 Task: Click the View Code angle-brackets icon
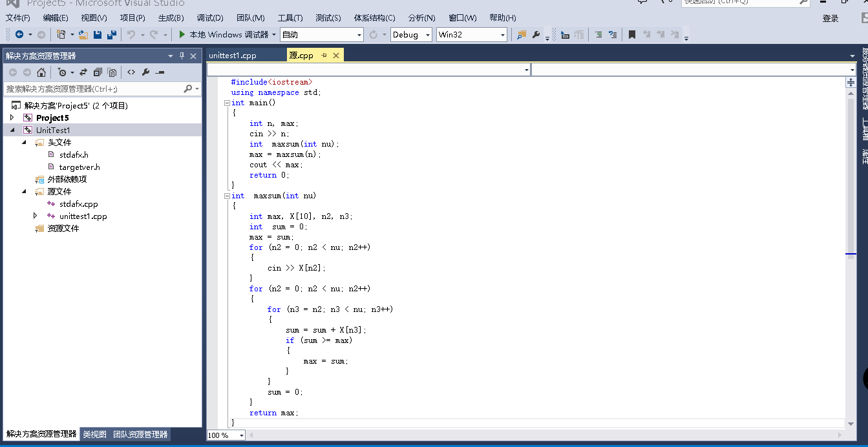[131, 72]
